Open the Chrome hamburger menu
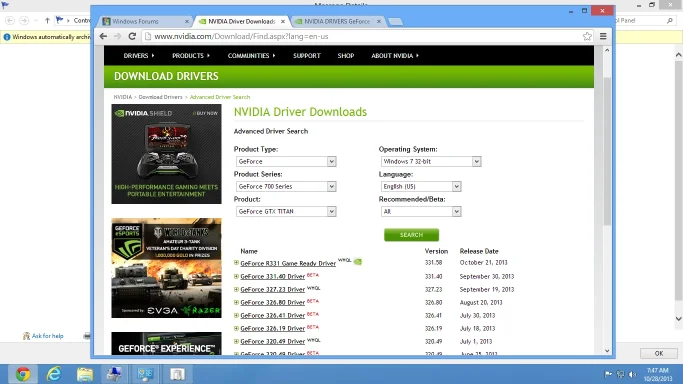The width and height of the screenshot is (683, 384). (x=603, y=36)
